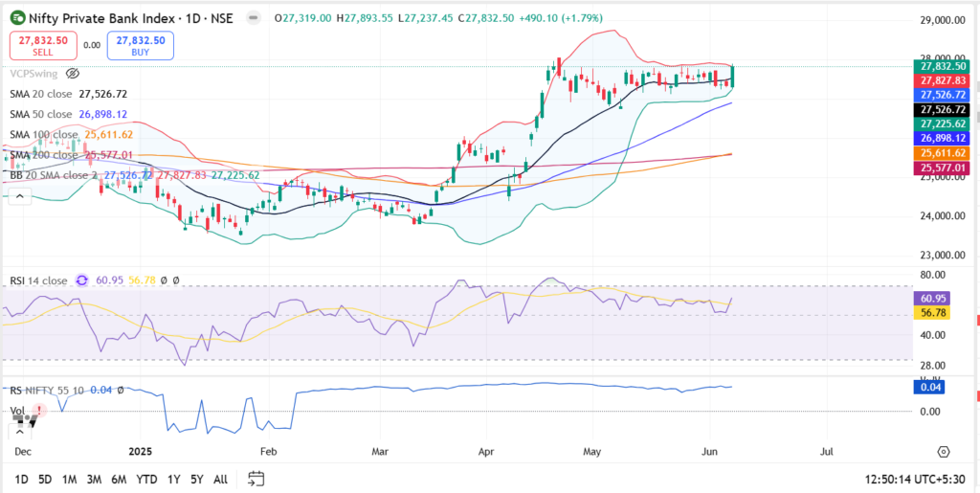Image resolution: width=980 pixels, height=493 pixels.
Task: Click the green Nifty Private Bank symbol logo
Action: pos(17,18)
